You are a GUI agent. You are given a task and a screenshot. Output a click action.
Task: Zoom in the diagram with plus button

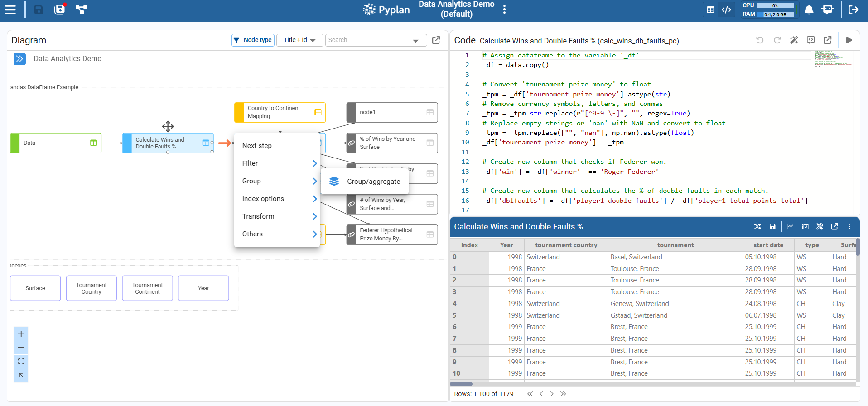coord(21,334)
